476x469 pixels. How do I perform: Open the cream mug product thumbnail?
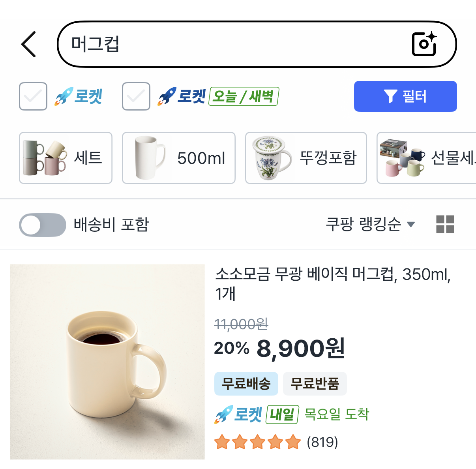107,362
